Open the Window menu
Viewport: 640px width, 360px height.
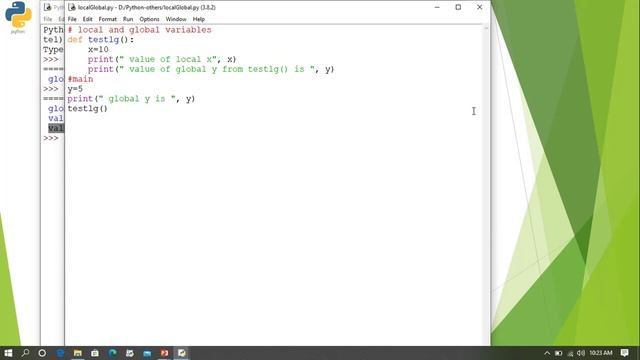coord(176,19)
